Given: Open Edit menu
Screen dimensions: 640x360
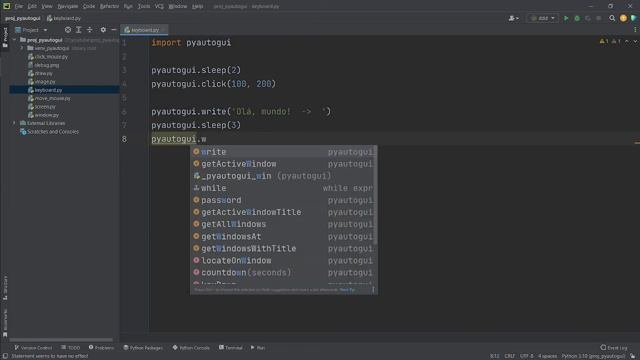Looking at the screenshot, I should tap(32, 6).
